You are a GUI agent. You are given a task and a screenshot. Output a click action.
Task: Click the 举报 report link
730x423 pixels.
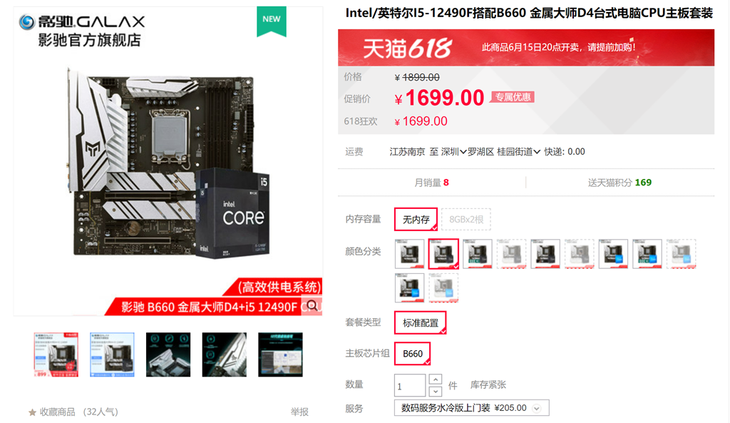tap(299, 412)
